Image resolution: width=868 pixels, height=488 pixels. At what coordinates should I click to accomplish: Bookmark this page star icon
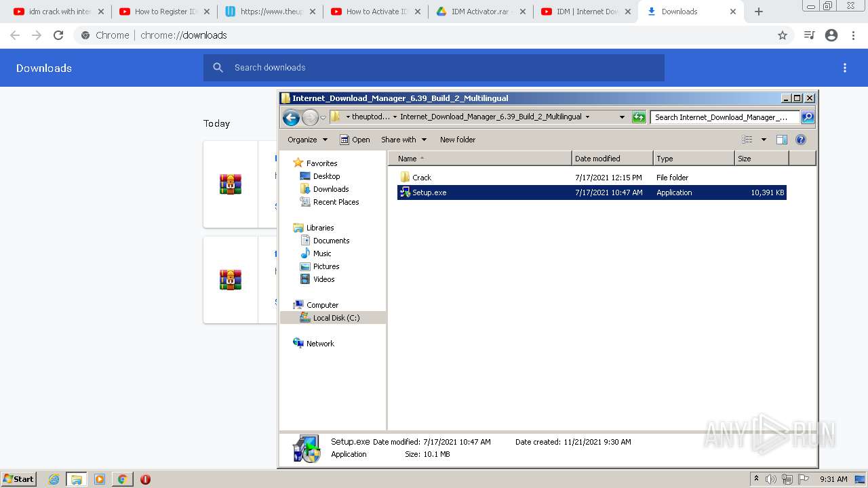pos(783,35)
